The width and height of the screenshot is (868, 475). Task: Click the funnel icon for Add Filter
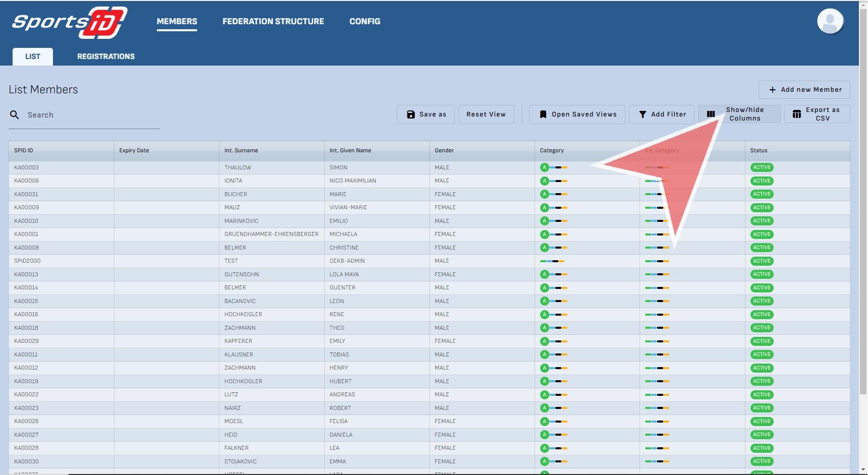coord(643,114)
